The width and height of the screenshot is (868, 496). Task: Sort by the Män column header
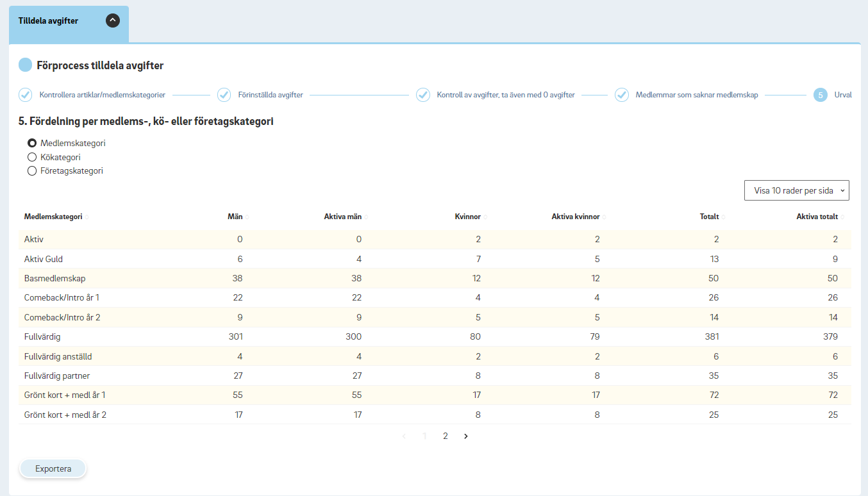pos(235,217)
